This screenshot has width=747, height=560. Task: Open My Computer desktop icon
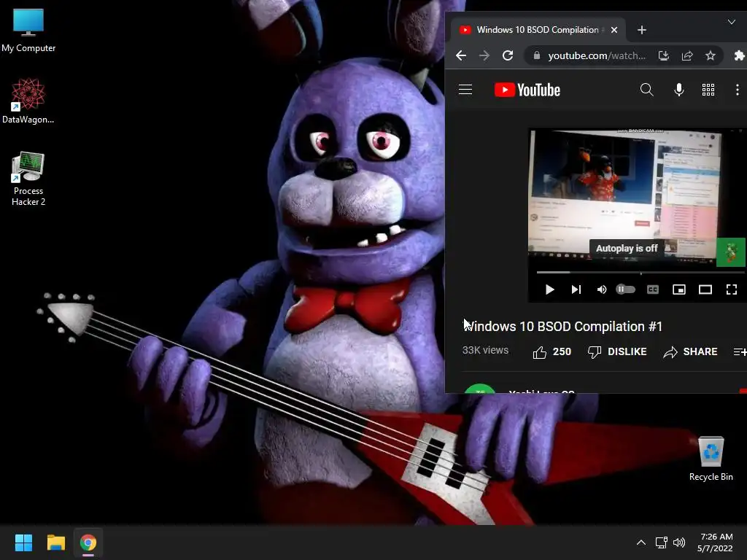[x=28, y=30]
